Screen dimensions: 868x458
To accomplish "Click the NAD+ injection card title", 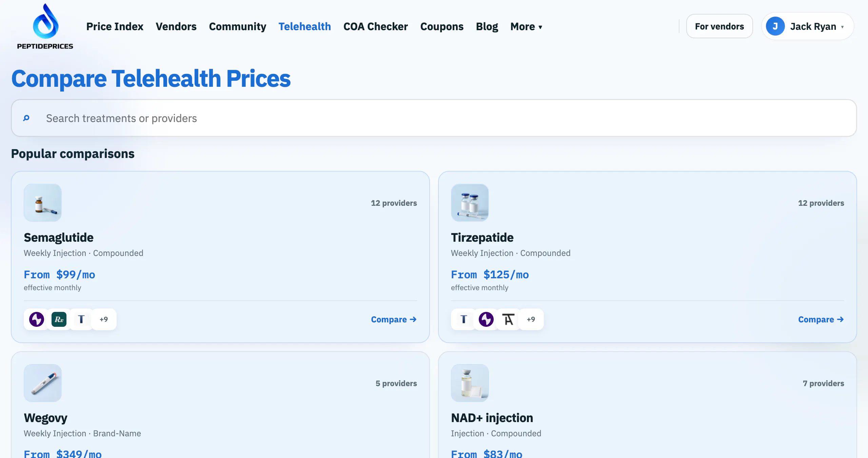I will (492, 418).
